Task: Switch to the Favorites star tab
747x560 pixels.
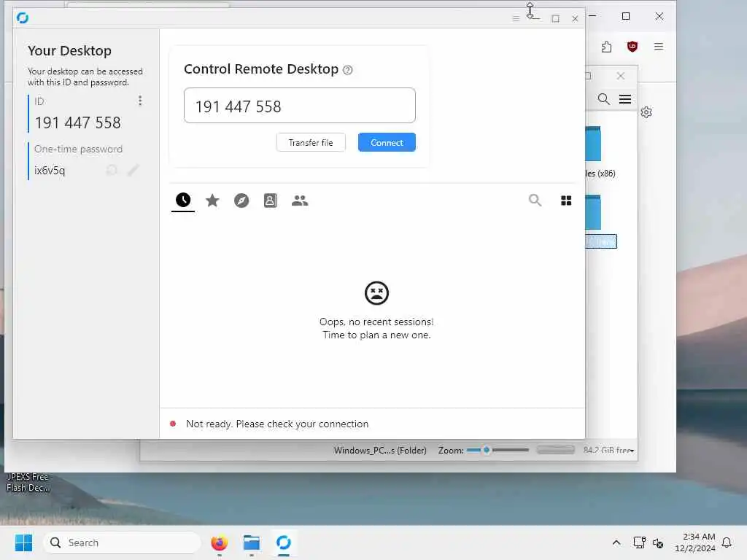Action: [212, 201]
